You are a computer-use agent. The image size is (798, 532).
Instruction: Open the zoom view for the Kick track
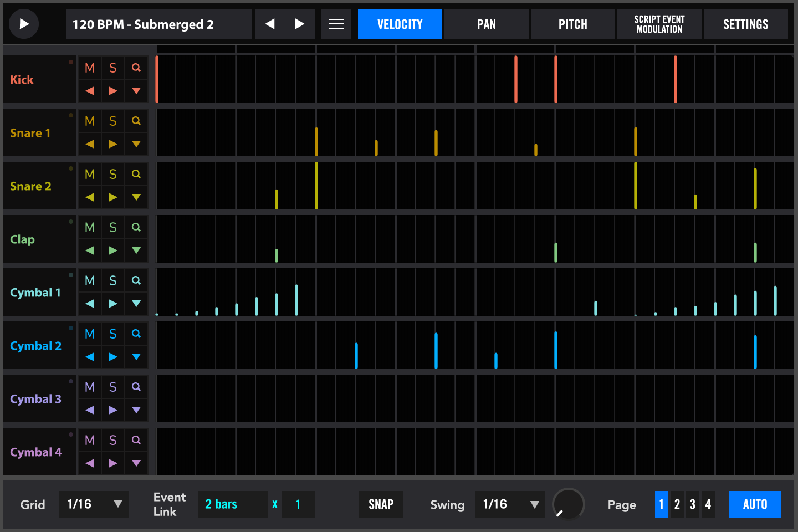tap(136, 67)
